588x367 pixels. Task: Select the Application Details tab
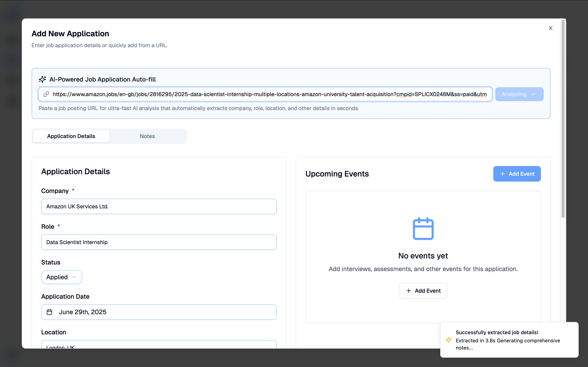click(71, 136)
